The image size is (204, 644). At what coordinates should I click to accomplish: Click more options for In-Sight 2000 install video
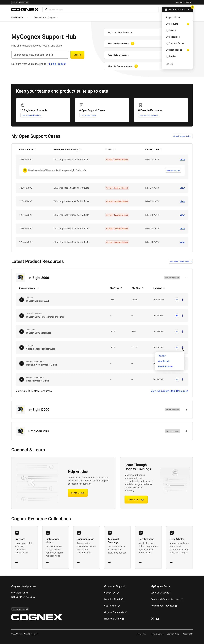click(182, 315)
